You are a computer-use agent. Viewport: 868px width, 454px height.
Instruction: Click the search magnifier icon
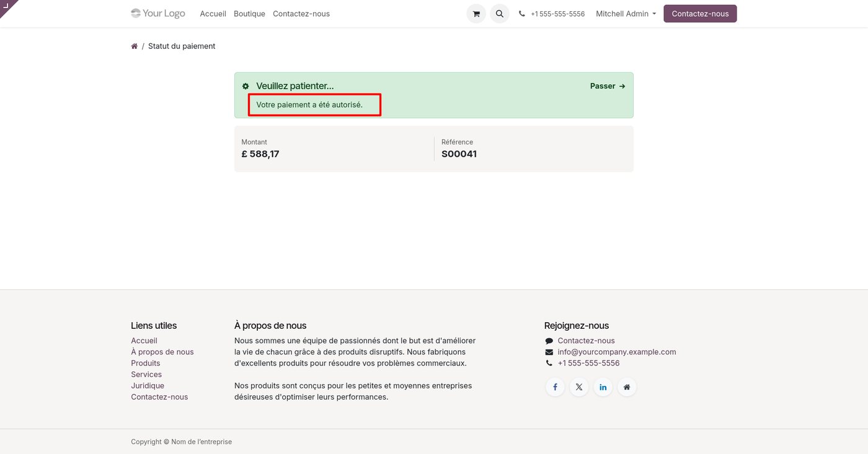(x=500, y=14)
